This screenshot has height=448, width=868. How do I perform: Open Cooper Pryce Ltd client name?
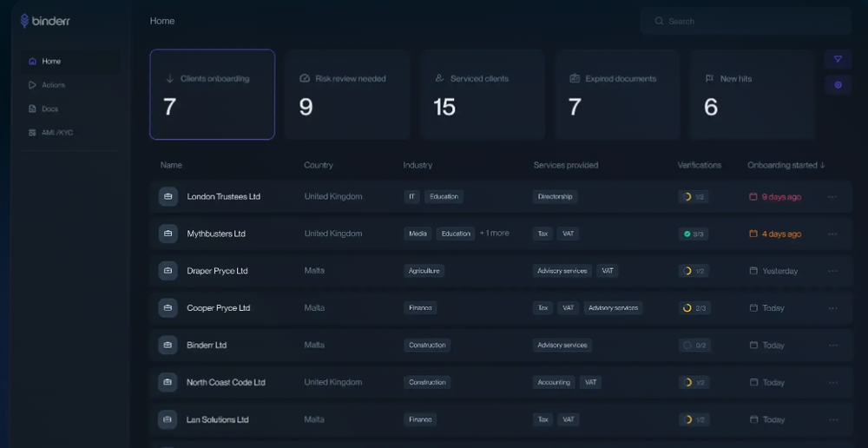(x=219, y=308)
